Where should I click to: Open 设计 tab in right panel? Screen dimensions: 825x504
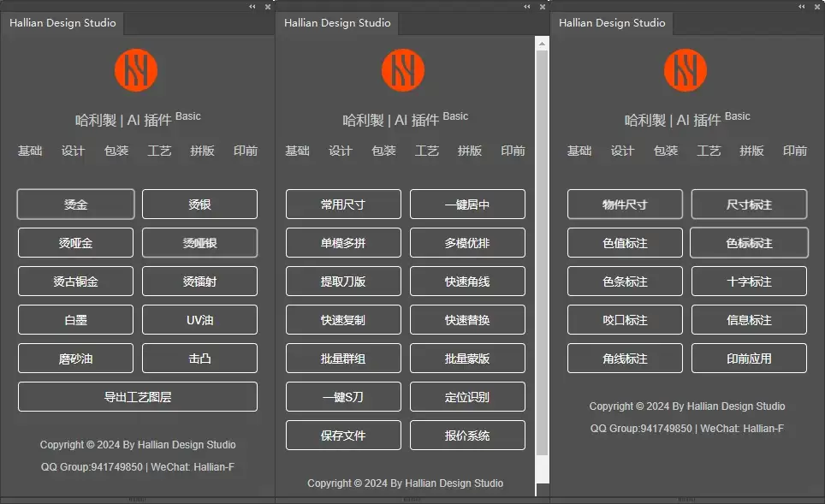pyautogui.click(x=622, y=151)
